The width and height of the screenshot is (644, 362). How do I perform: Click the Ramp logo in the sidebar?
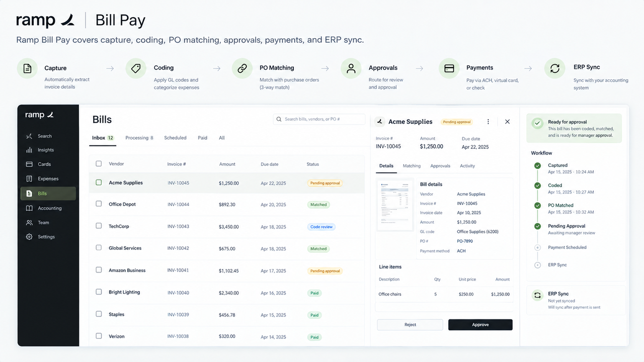39,115
